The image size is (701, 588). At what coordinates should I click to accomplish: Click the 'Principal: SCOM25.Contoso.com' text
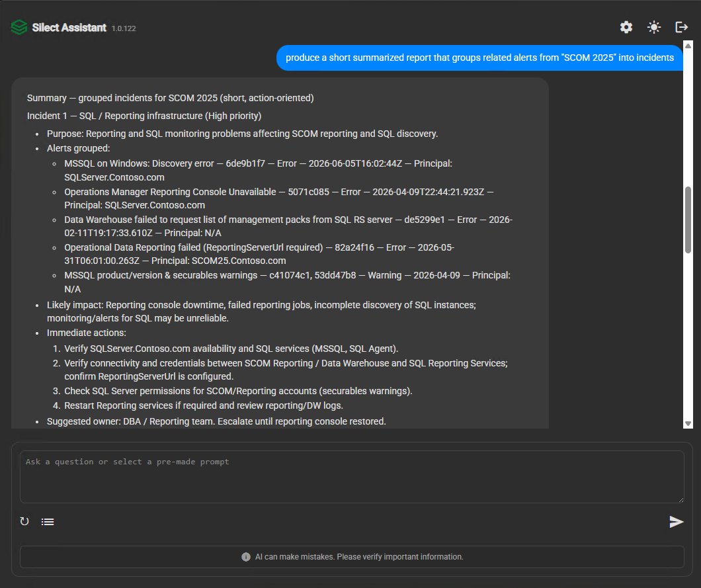(219, 261)
